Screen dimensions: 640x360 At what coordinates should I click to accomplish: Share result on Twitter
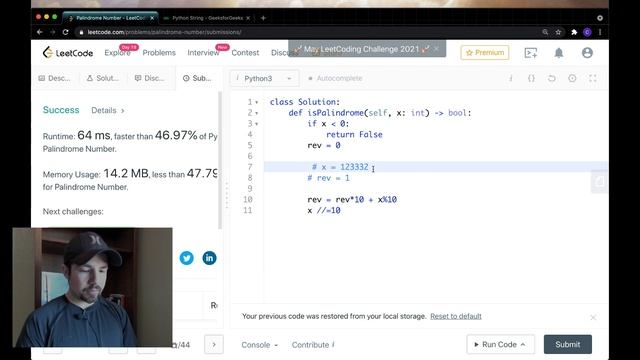click(x=187, y=258)
